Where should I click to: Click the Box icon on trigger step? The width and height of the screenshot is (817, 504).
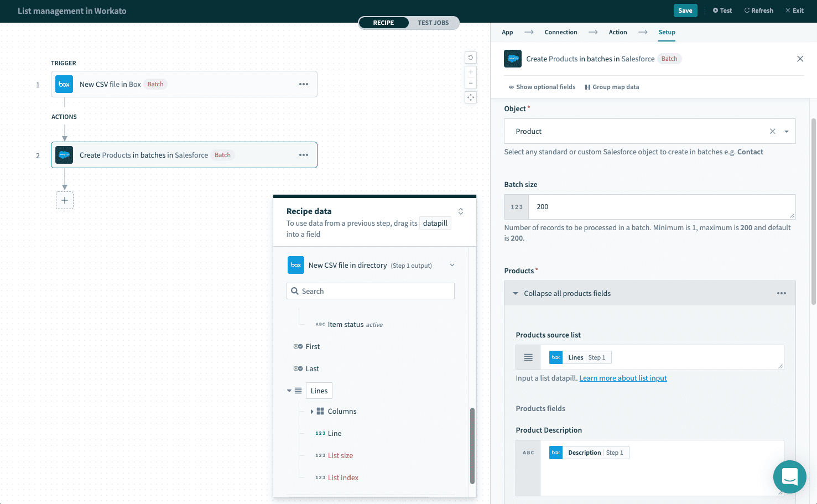click(x=64, y=84)
